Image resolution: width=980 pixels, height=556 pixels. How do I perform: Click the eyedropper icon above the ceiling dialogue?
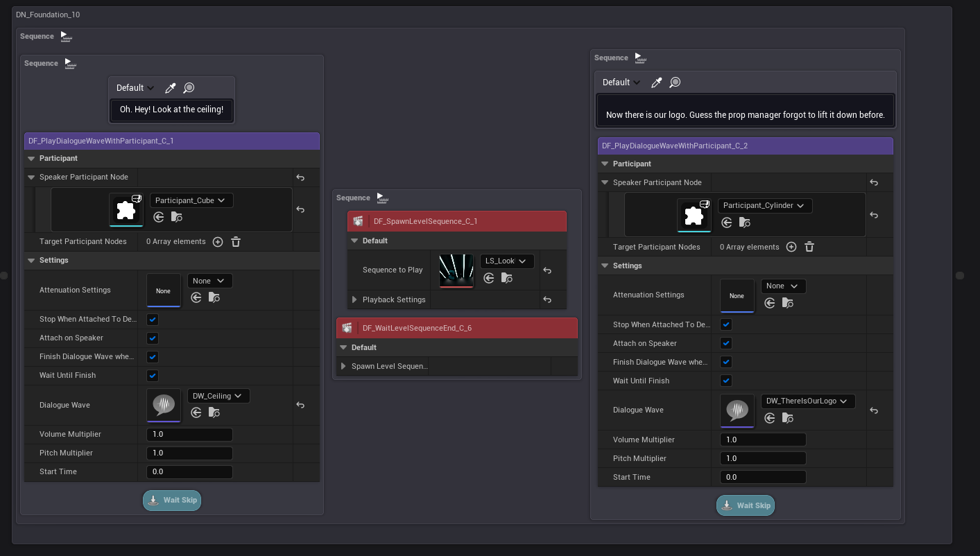pyautogui.click(x=171, y=88)
